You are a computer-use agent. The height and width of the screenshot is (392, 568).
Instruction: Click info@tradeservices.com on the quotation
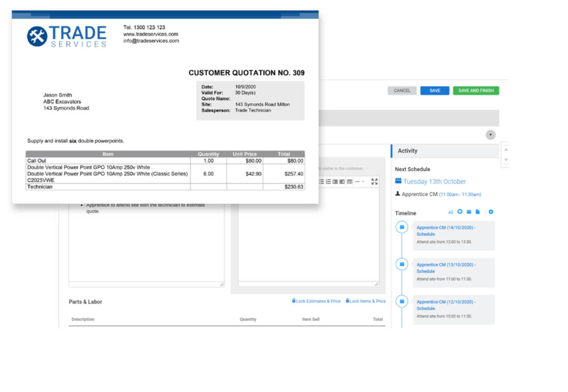click(x=151, y=41)
